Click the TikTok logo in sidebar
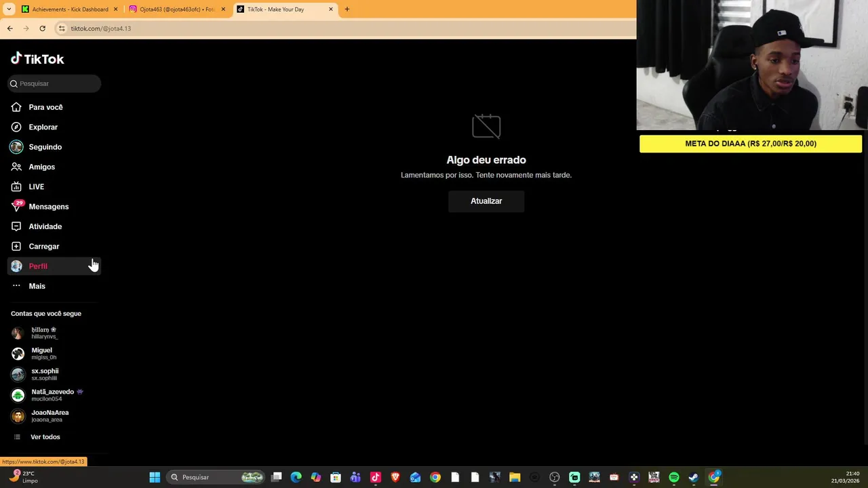 click(x=37, y=59)
